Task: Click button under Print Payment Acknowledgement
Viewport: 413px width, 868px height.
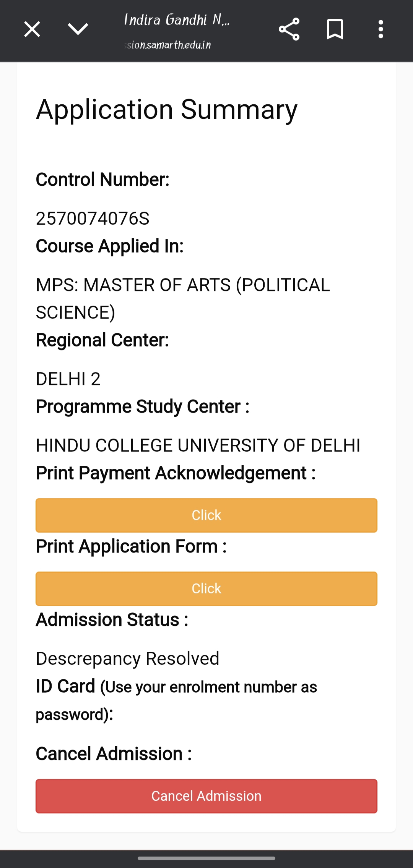Action: pos(206,515)
